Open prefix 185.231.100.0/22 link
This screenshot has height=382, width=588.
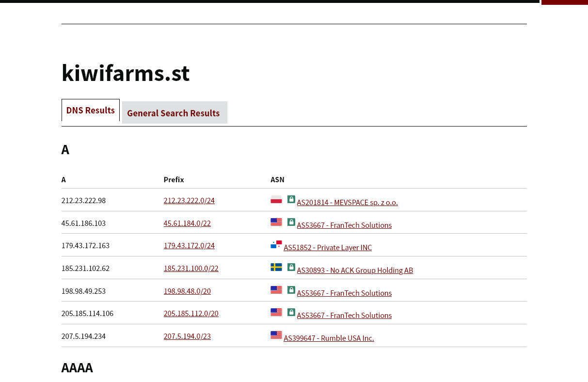click(x=191, y=268)
